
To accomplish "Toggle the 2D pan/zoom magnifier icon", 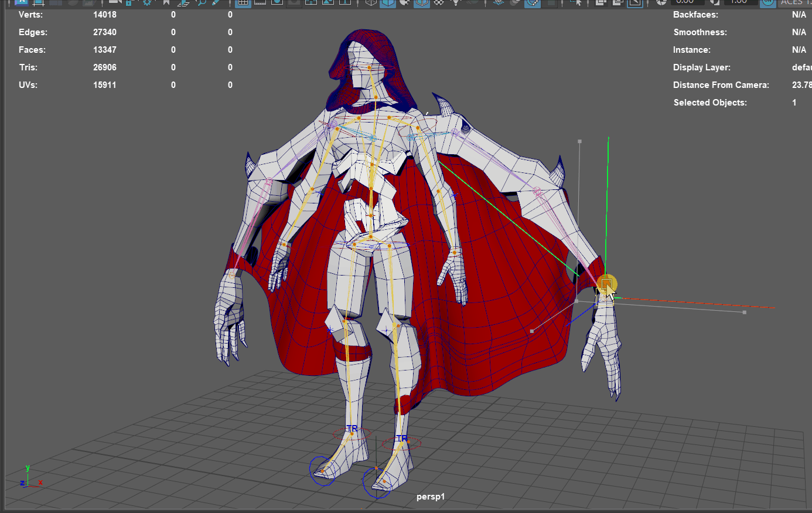I will point(202,2).
